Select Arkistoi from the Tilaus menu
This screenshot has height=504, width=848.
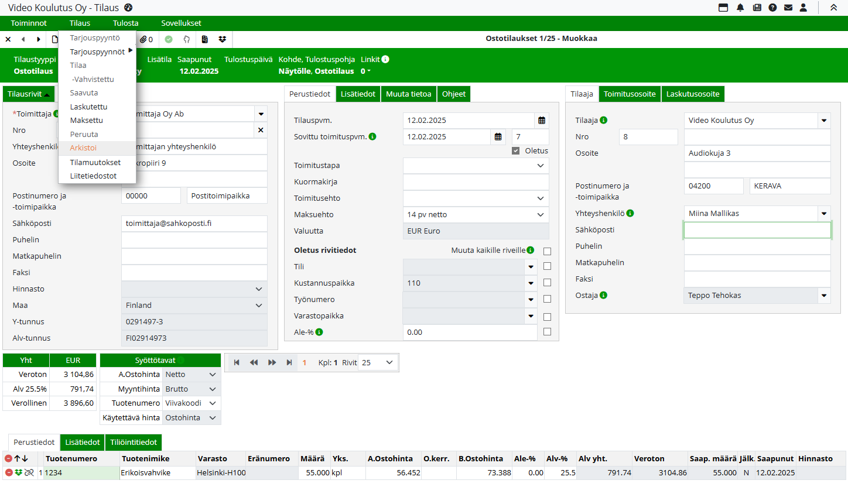click(83, 148)
